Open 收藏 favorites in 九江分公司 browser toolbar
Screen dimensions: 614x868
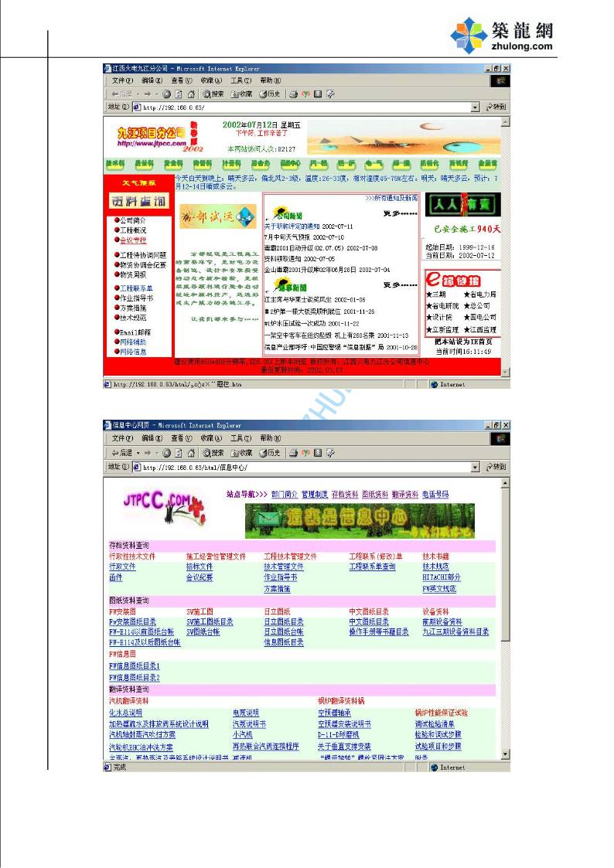(x=241, y=94)
